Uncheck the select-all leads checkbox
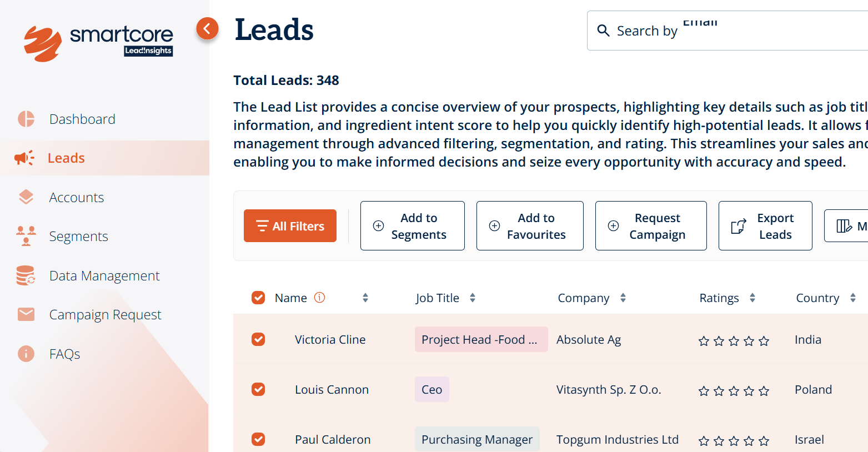Screen dimensions: 868x452 coord(258,298)
